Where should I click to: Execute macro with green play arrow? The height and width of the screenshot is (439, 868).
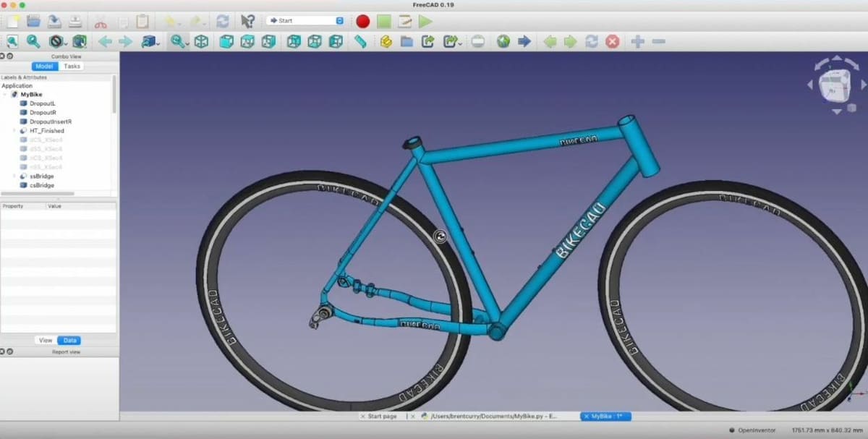(425, 21)
